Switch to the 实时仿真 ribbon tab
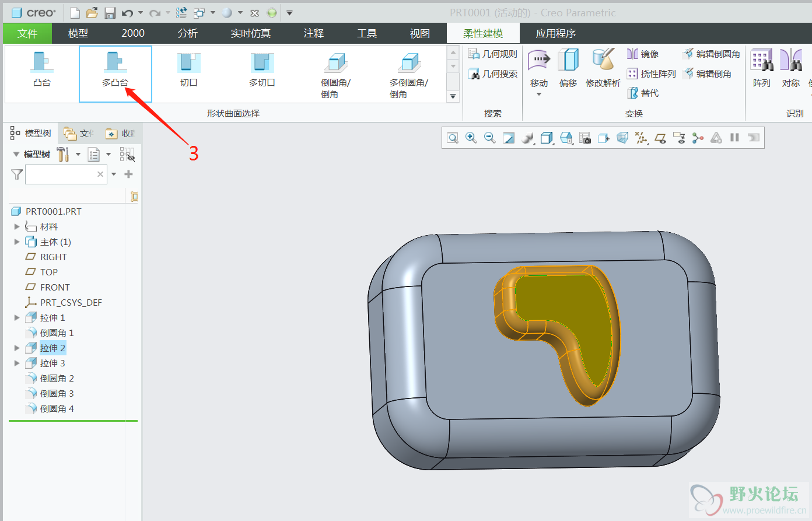 pyautogui.click(x=251, y=33)
